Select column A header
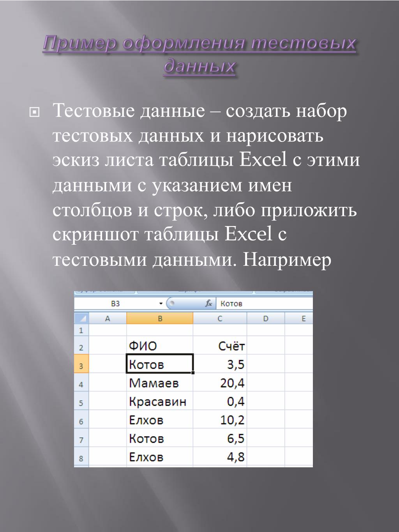 point(108,318)
